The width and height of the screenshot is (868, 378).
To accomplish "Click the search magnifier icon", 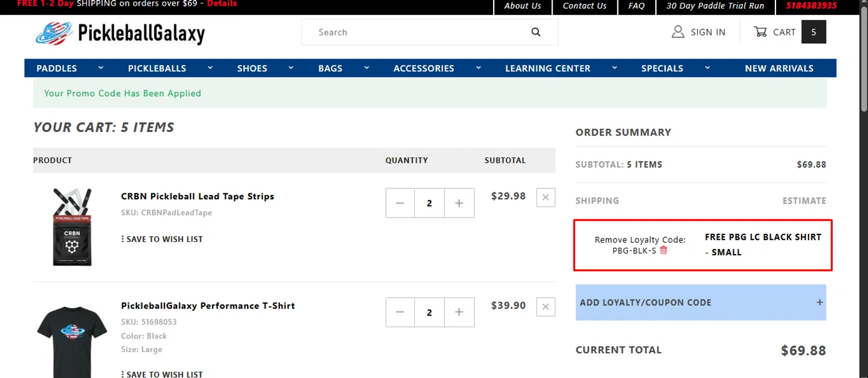I will click(x=536, y=32).
